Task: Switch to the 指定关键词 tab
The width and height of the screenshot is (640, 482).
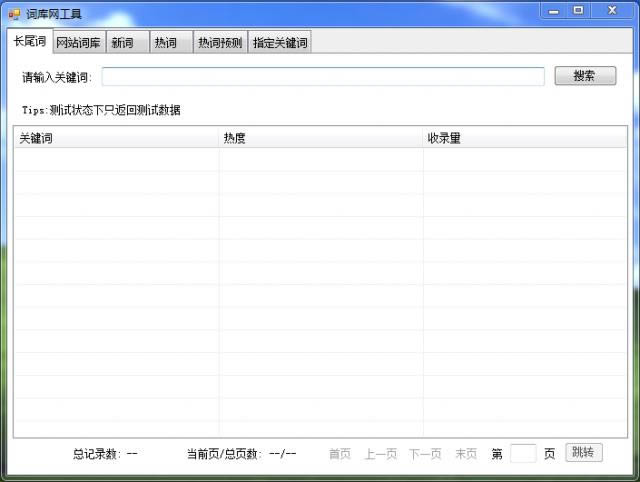Action: tap(280, 43)
